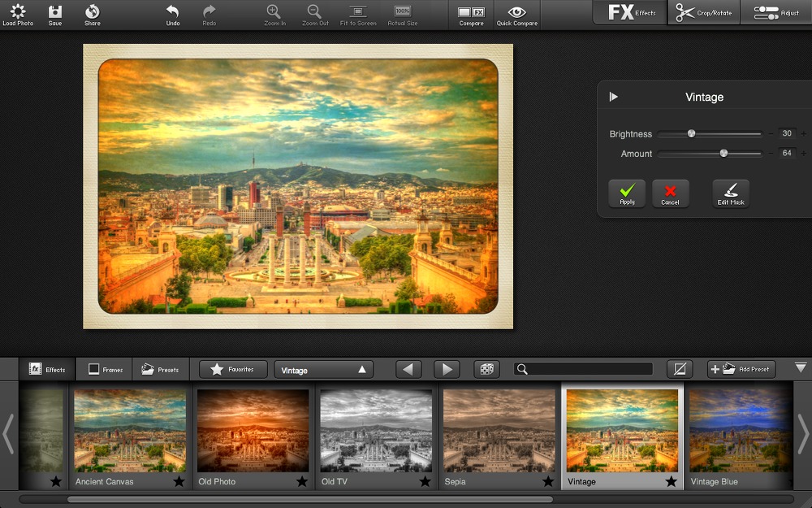Apply the Vintage effect

627,193
